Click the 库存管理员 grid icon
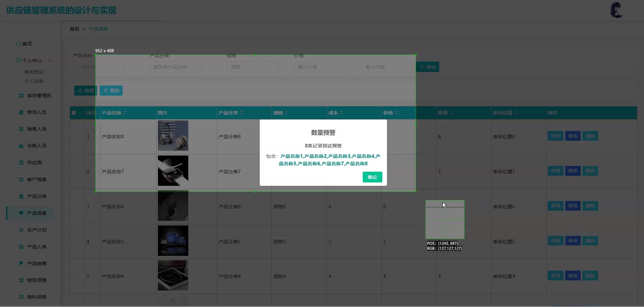The height and width of the screenshot is (307, 644). (x=21, y=96)
